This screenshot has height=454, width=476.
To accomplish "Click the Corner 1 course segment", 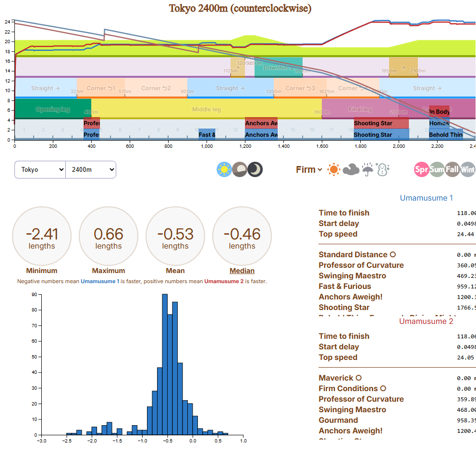I will click(x=101, y=88).
